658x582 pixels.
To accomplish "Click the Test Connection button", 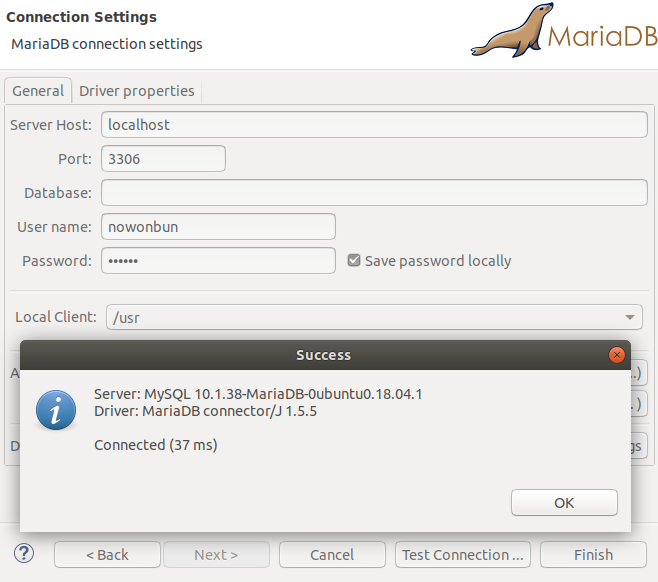I will coord(462,555).
